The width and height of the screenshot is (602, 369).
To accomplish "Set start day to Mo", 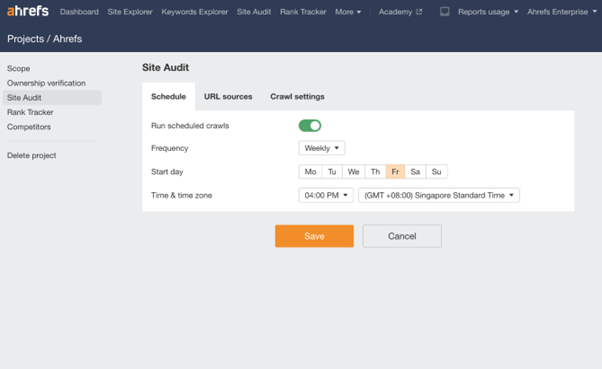I will coord(310,172).
